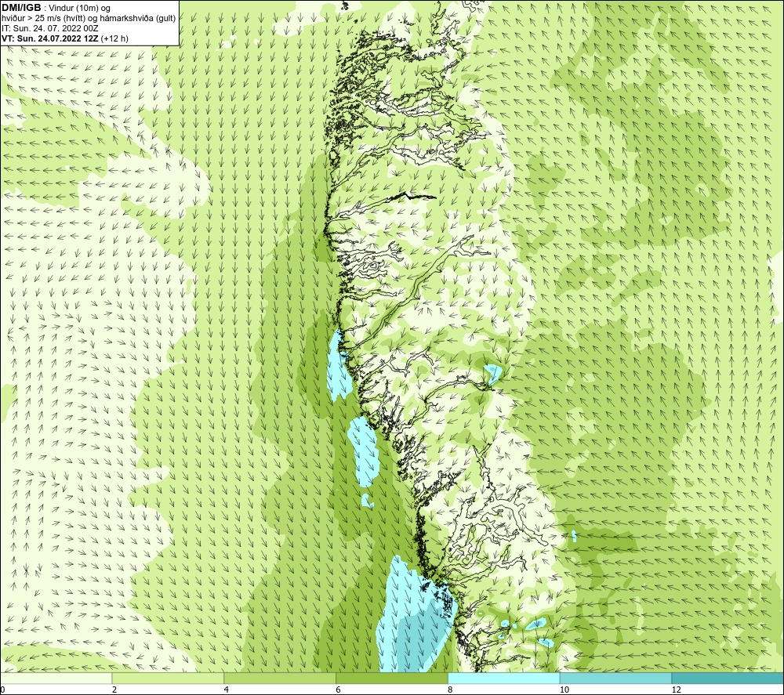Click the '10' label under the color scale
Viewport: 784px width, 695px height.
[564, 690]
